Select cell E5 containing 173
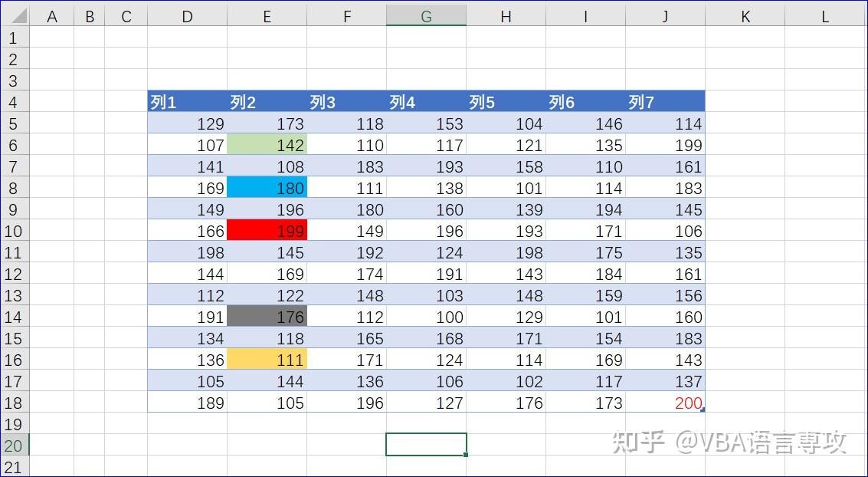 [267, 123]
